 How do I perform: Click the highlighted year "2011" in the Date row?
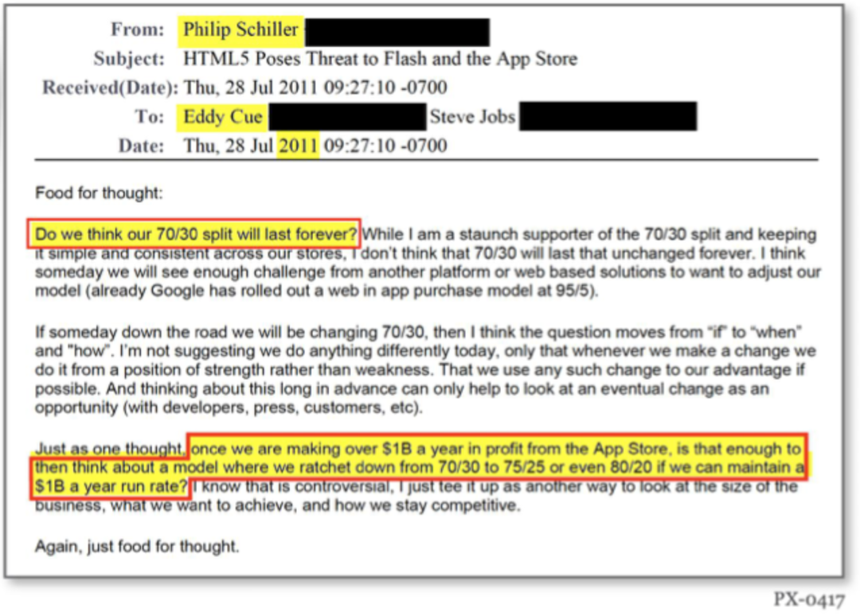coord(298,146)
